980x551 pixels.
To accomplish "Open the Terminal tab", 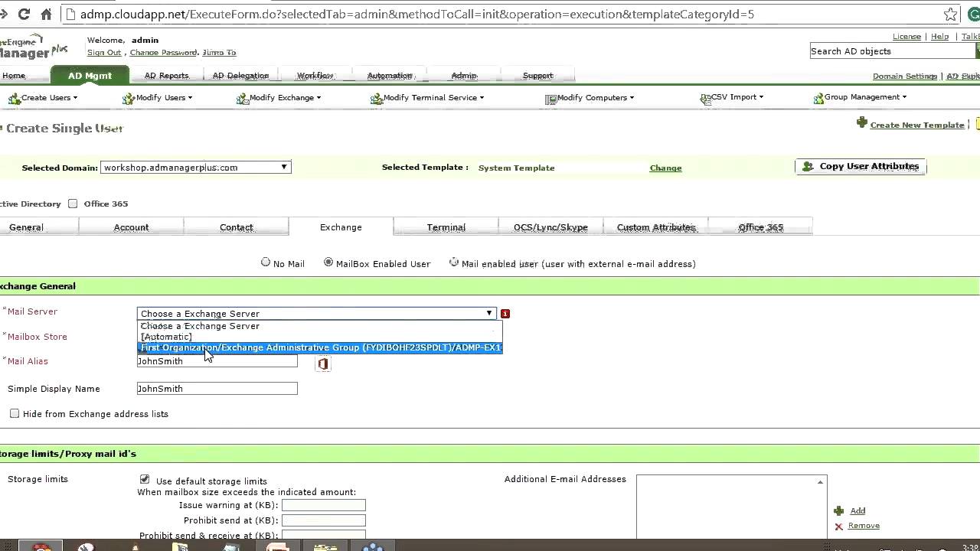I will click(446, 227).
